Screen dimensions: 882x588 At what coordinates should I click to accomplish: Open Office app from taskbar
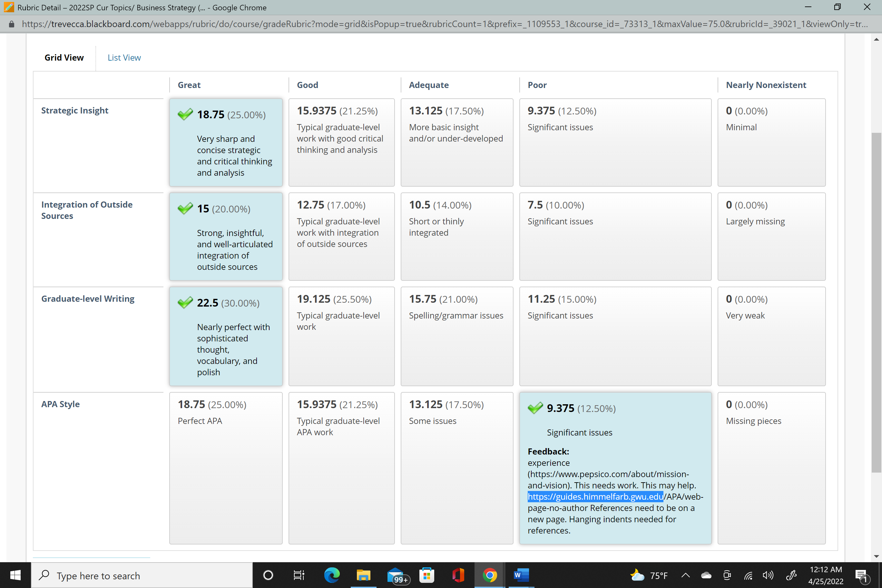(458, 575)
